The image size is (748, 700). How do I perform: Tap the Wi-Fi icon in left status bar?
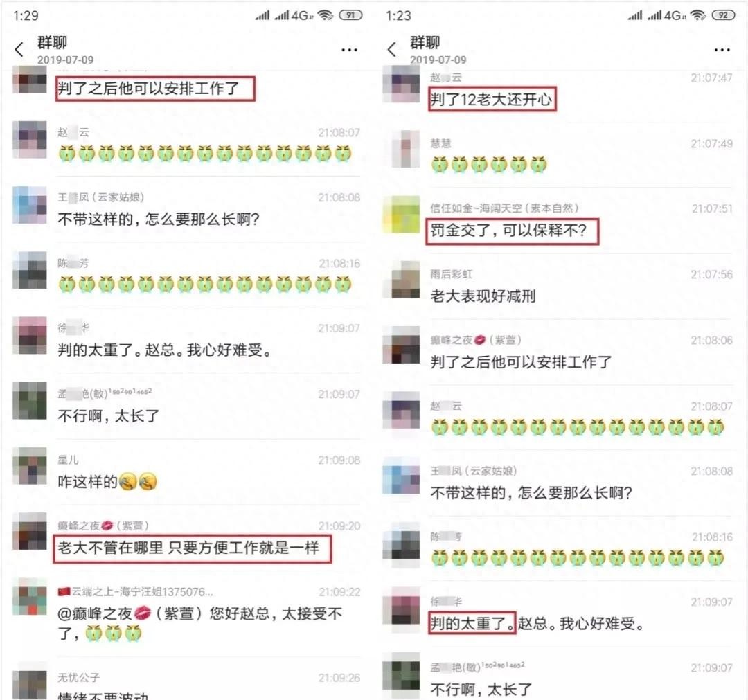pyautogui.click(x=325, y=15)
